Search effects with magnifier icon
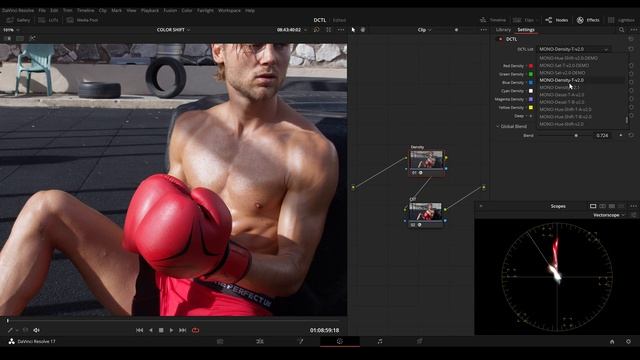Viewport: 640px width, 360px height. click(621, 30)
